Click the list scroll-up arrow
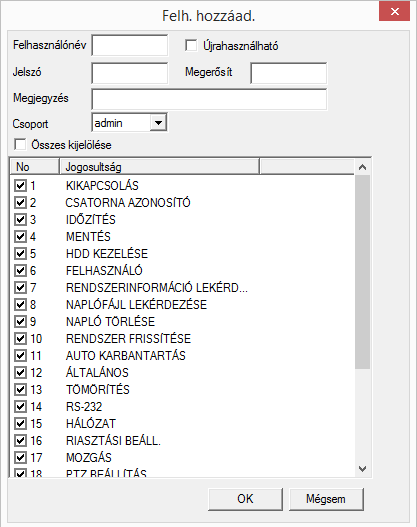This screenshot has height=527, width=417. pyautogui.click(x=362, y=167)
